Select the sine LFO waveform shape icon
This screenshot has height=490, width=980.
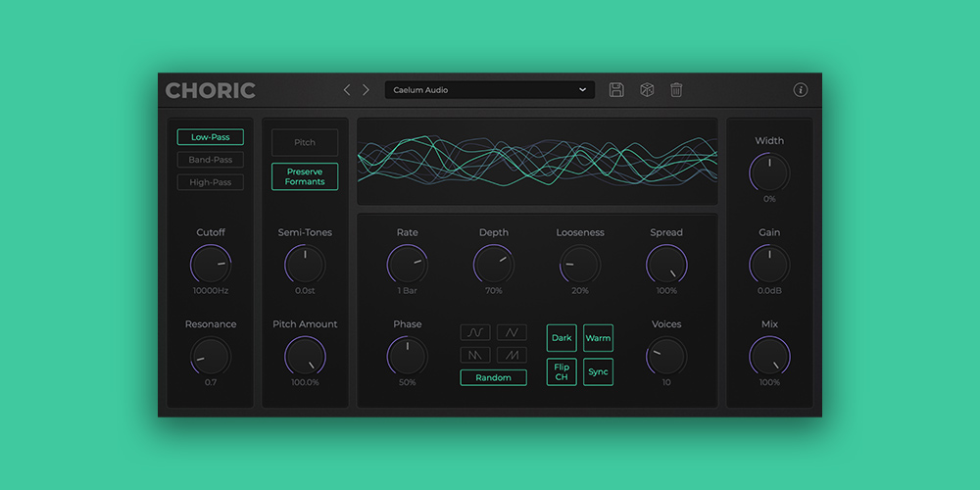476,332
